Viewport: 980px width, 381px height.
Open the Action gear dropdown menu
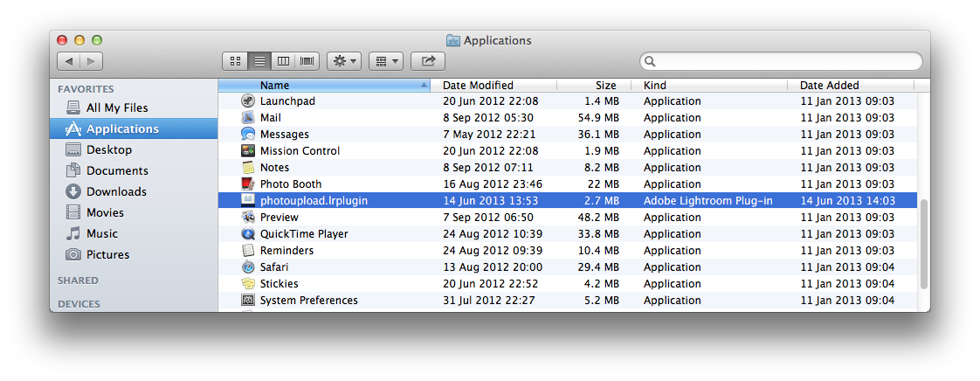coord(343,61)
